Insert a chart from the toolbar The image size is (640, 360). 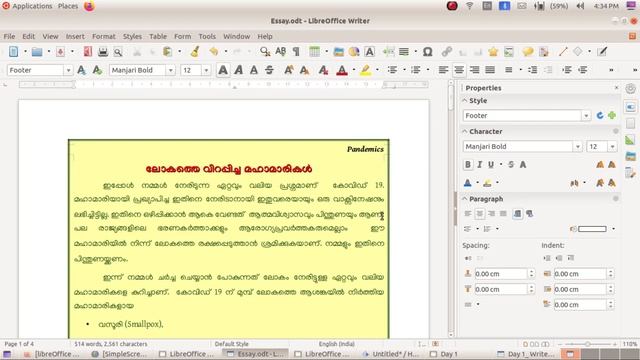tap(354, 51)
